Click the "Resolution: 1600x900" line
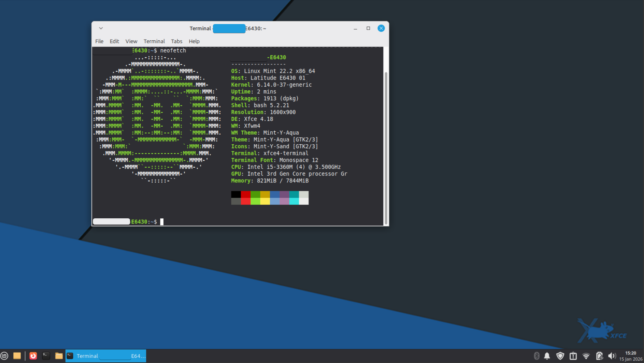Screen dimensions: 644x363 point(263,112)
